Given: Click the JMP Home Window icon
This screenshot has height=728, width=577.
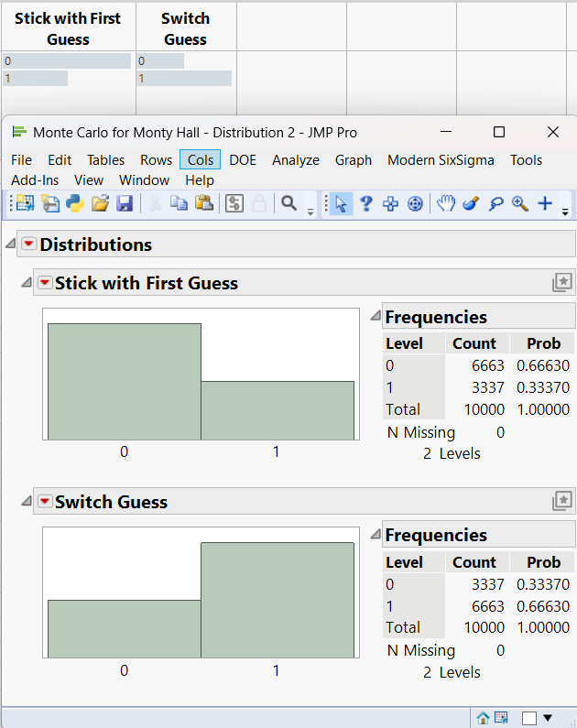Looking at the screenshot, I should click(x=484, y=718).
